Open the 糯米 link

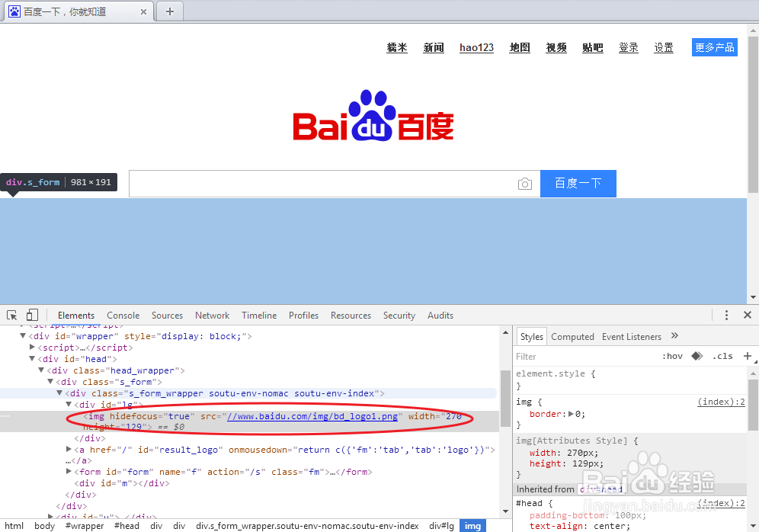[397, 47]
